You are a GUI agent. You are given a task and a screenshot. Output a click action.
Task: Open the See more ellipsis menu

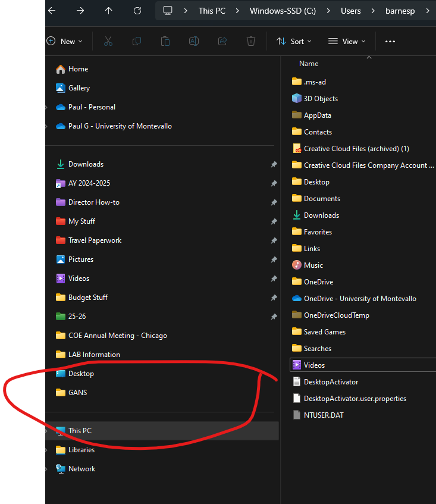click(390, 41)
